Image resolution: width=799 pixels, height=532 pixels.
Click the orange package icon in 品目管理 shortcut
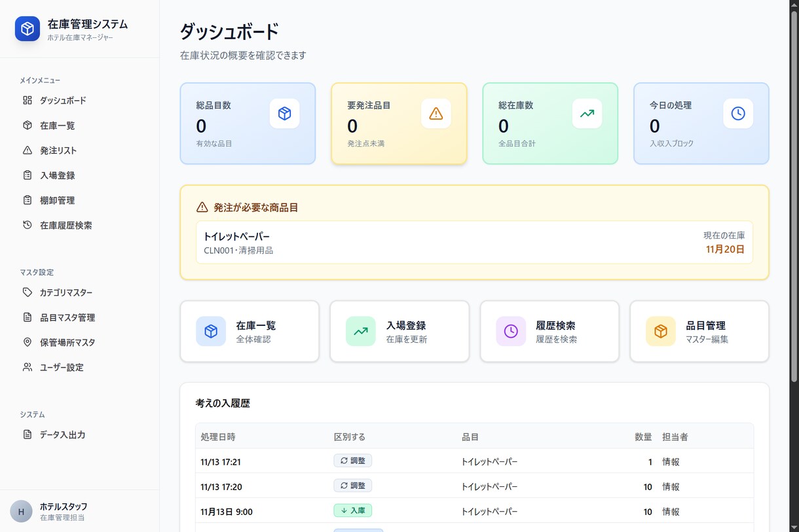pyautogui.click(x=661, y=331)
